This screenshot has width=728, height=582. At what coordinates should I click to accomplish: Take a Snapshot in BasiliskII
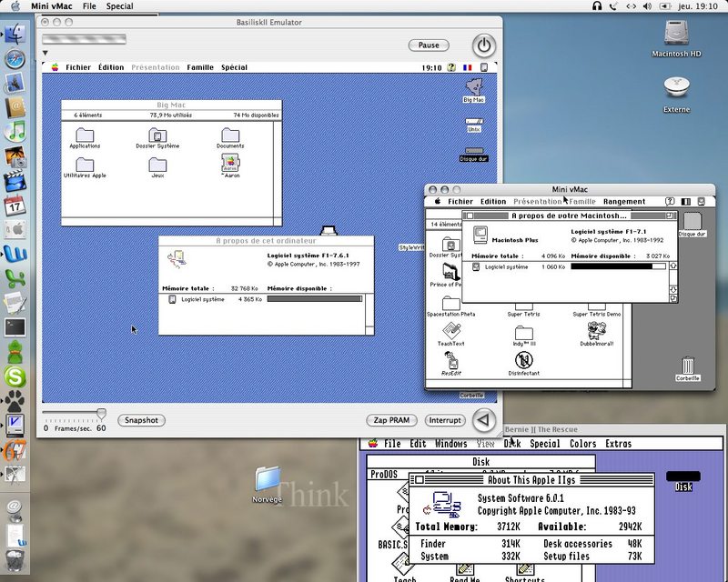[141, 420]
